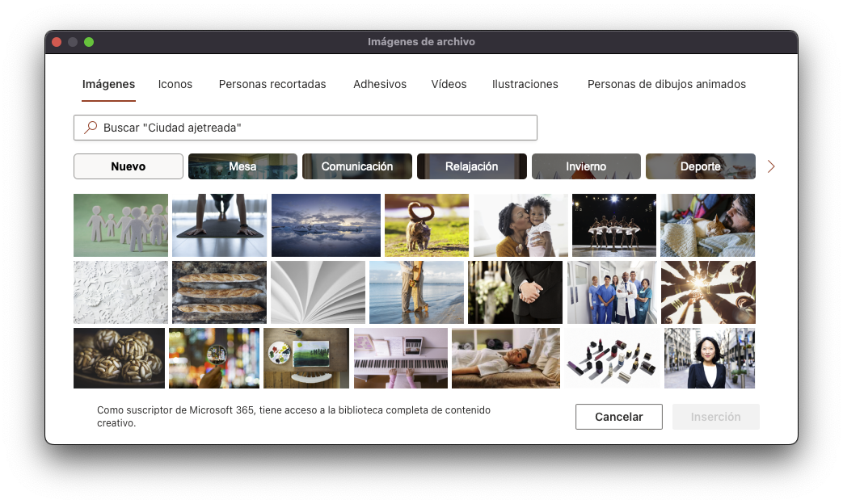Go to the Adhesivos tab
Screen dimensions: 843x504
click(x=380, y=84)
